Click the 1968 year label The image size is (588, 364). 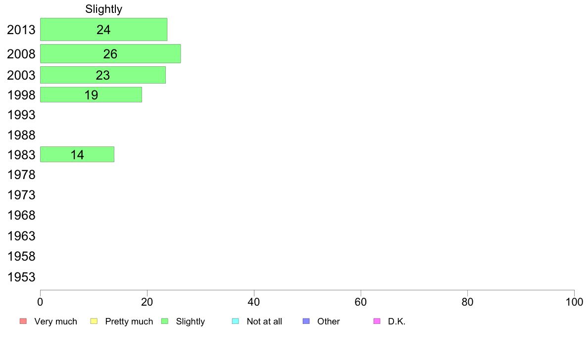coord(21,215)
